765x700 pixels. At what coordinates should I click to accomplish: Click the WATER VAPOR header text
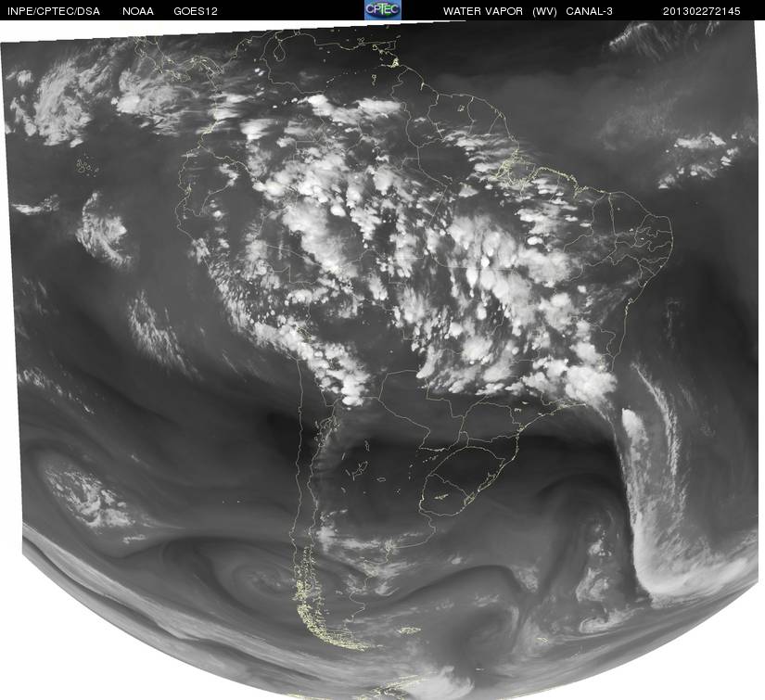(x=483, y=11)
